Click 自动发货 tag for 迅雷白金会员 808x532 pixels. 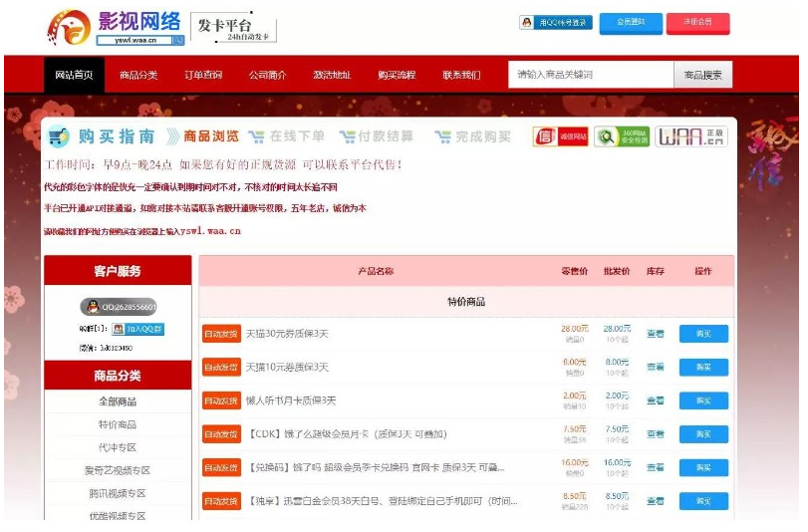221,501
